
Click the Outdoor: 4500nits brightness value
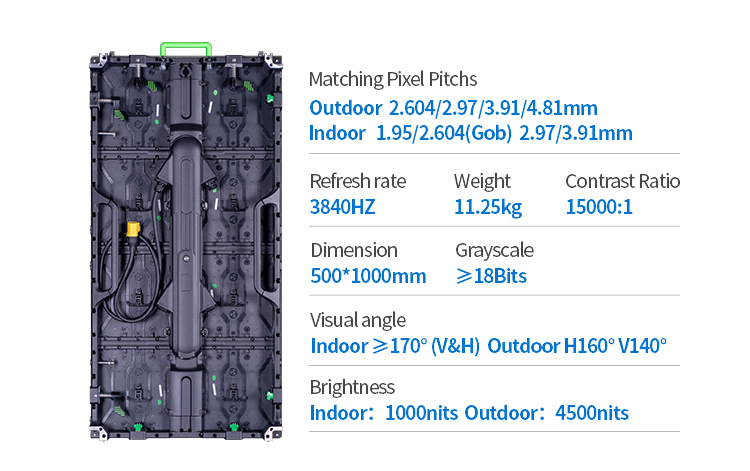click(546, 413)
